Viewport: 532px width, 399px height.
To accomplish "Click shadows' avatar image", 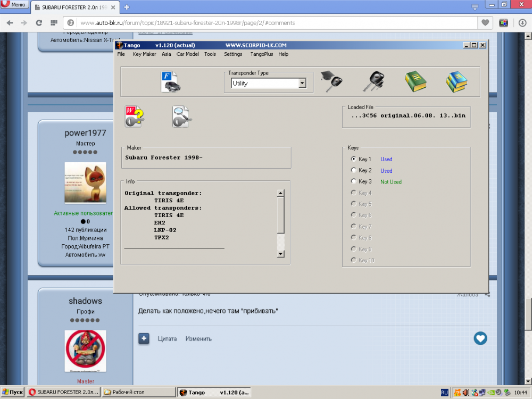I will coord(86,351).
